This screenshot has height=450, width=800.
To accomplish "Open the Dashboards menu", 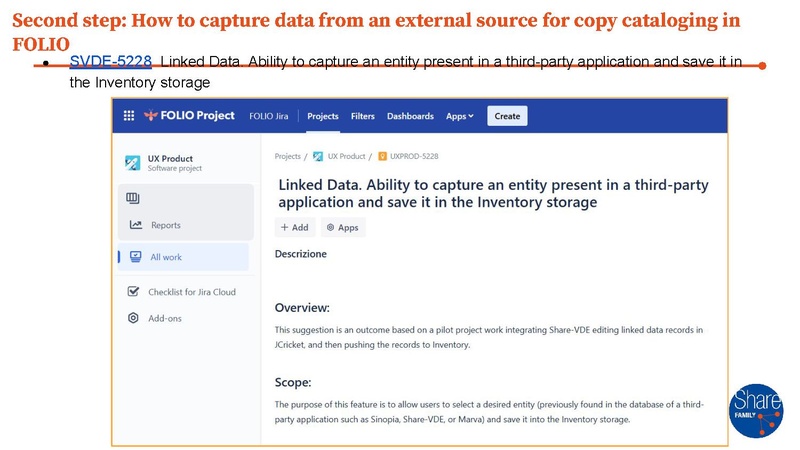I will click(x=410, y=116).
